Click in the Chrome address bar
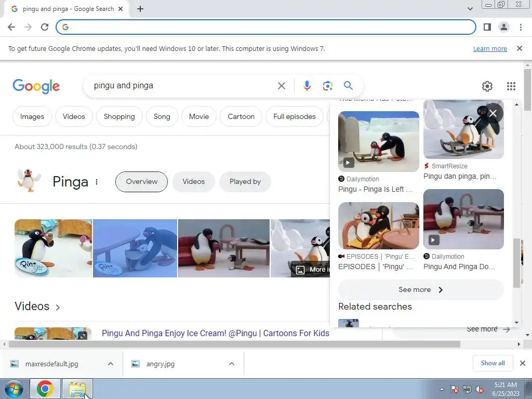 point(266,27)
